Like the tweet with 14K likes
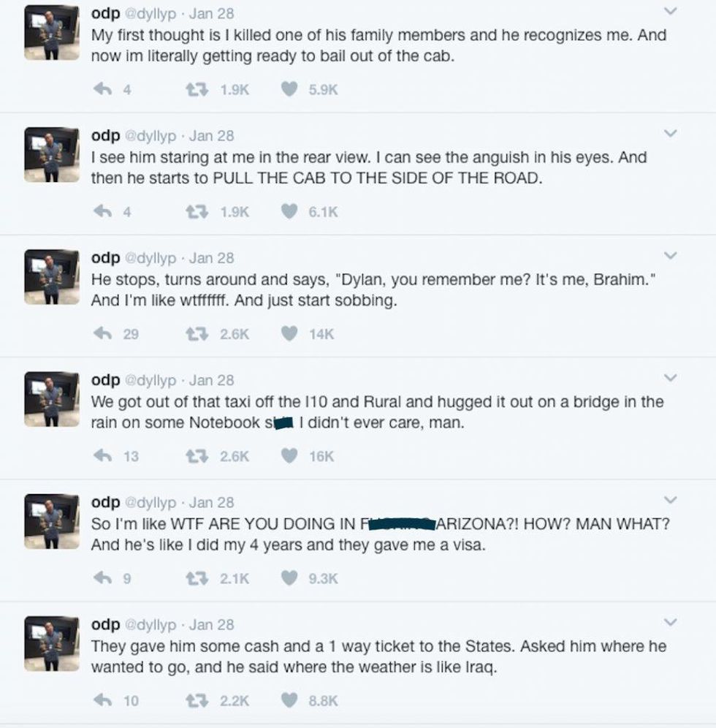The height and width of the screenshot is (728, 716). (x=290, y=334)
